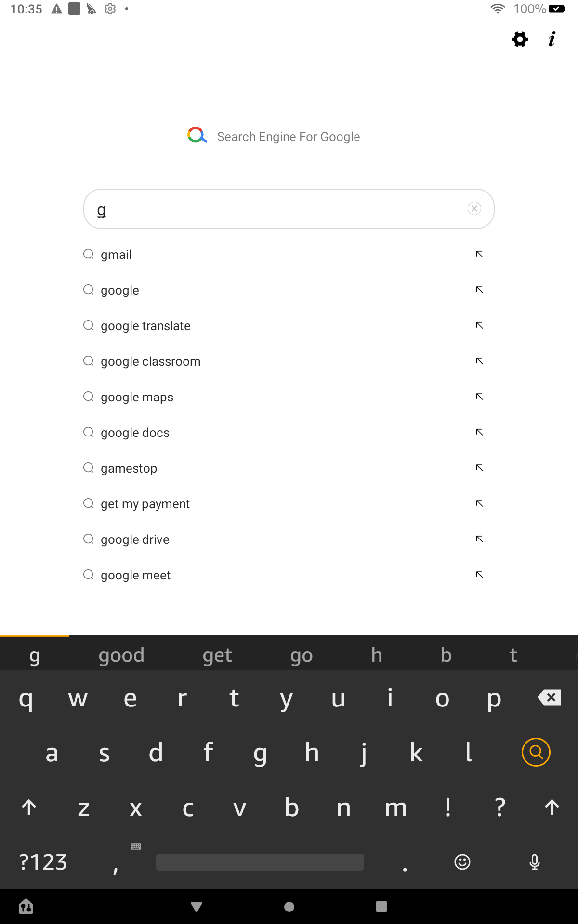This screenshot has height=924, width=578.
Task: Tap the arrow next to gamestop
Action: pyautogui.click(x=479, y=468)
